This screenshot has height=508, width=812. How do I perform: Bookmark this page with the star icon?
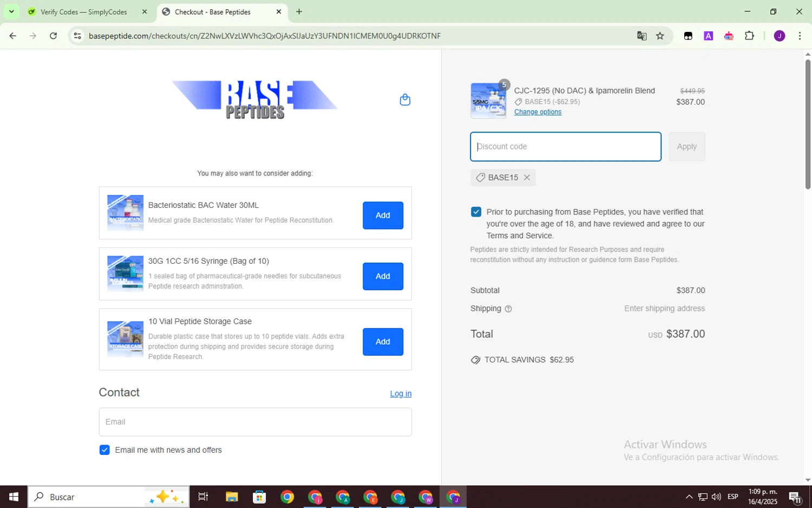click(660, 36)
